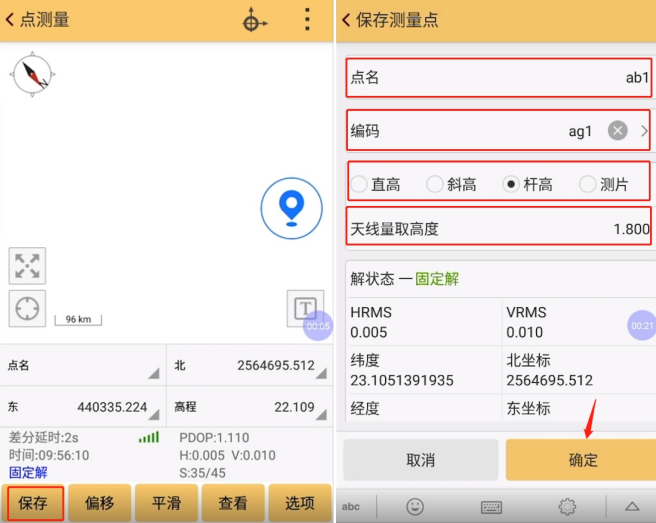Open the target crosshair tool in header
The image size is (656, 523).
pos(255,20)
